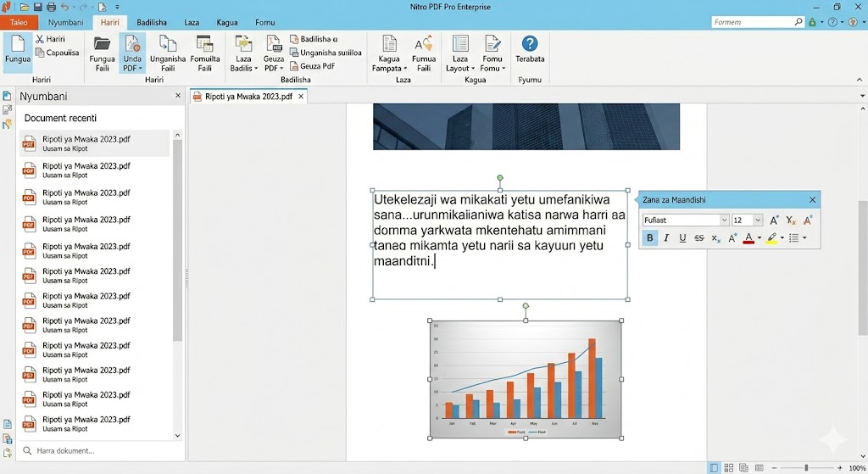The image size is (868, 474).
Task: Open highlight color dropdown arrow
Action: [782, 238]
